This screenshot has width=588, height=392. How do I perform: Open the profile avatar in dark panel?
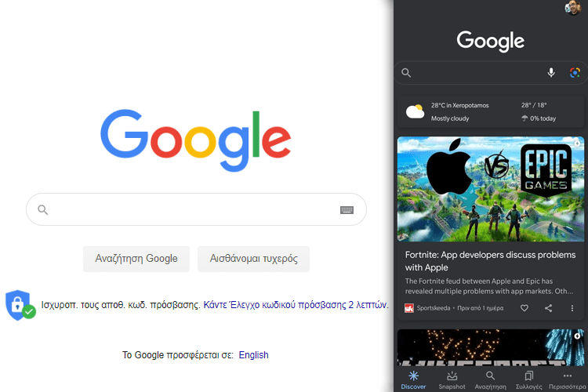573,8
